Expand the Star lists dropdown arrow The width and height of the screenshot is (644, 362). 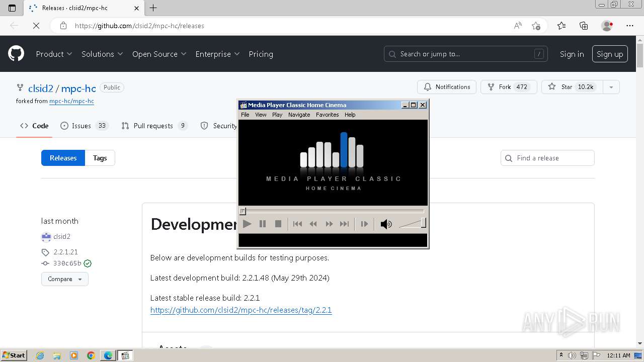[611, 87]
